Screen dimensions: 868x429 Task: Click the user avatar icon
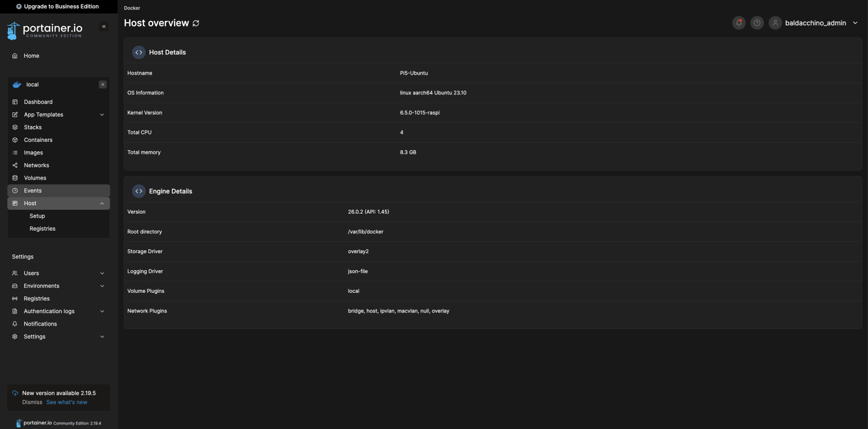tap(775, 23)
